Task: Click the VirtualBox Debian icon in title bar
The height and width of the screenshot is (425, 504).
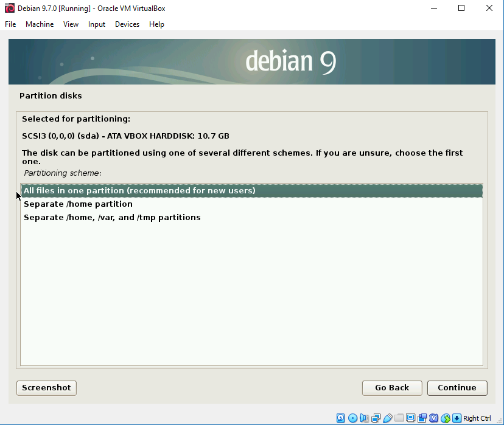Action: point(10,8)
